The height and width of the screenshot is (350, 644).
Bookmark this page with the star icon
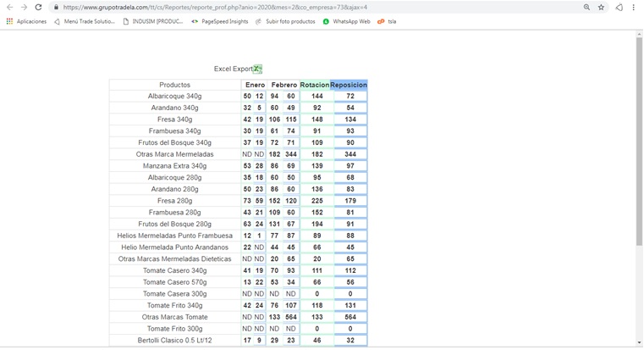[601, 7]
